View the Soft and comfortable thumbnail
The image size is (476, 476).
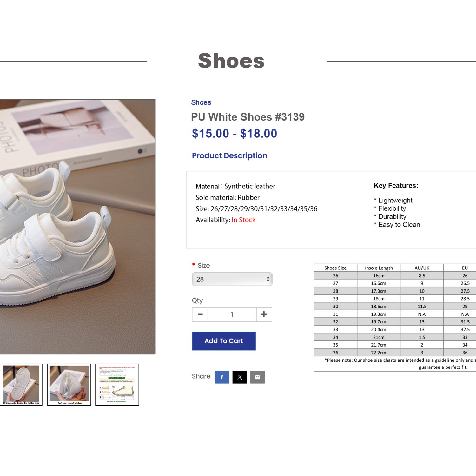pyautogui.click(x=69, y=385)
